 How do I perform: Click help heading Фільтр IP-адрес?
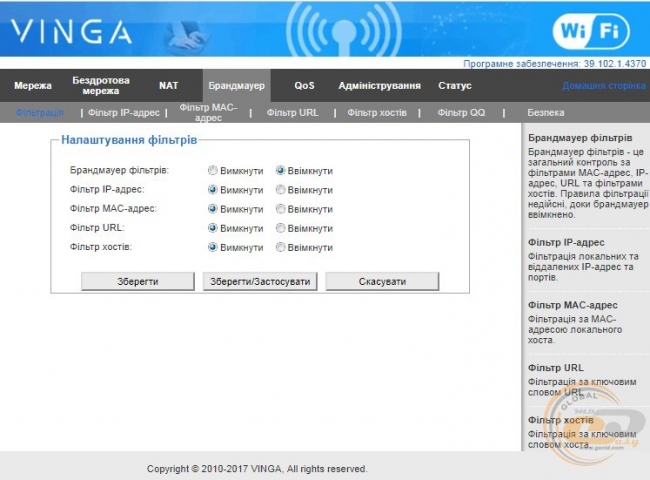566,242
